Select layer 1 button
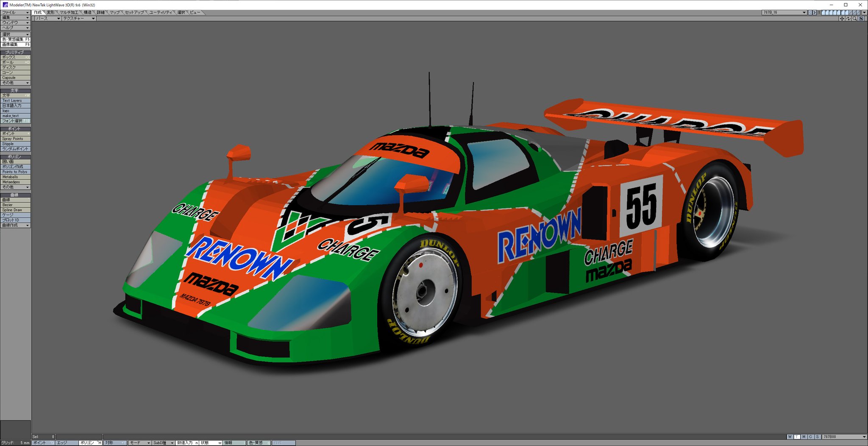 coord(823,12)
